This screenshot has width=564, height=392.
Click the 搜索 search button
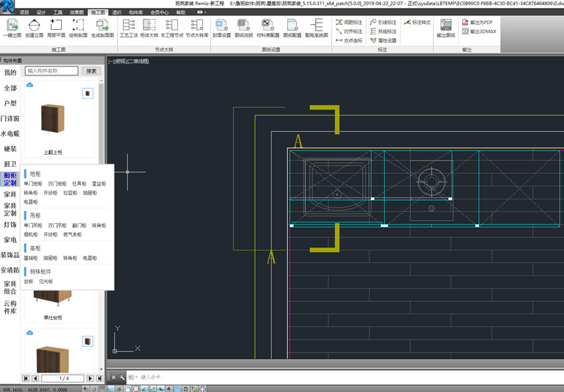[x=91, y=71]
